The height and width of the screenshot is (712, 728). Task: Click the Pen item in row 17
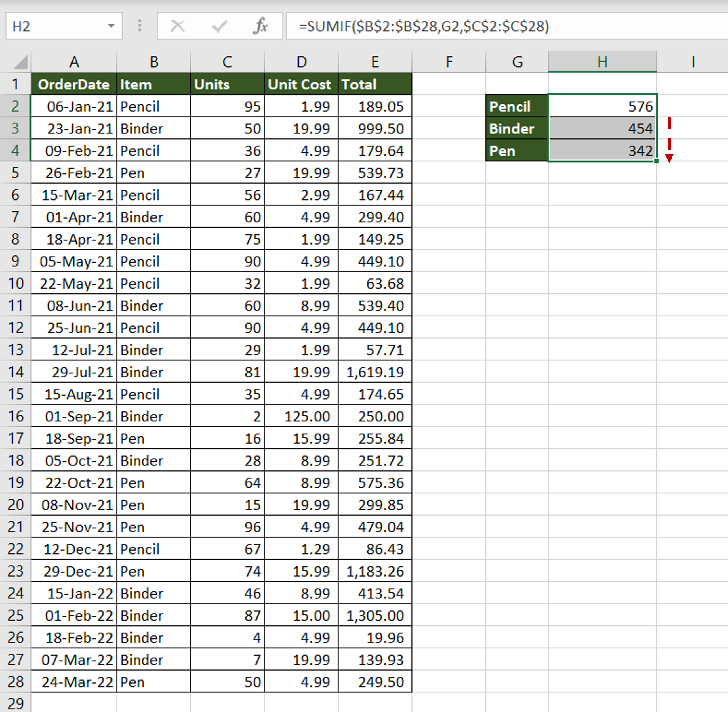pos(154,438)
